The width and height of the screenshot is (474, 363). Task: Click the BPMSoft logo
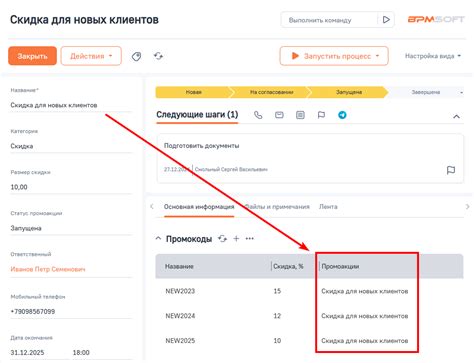[436, 19]
